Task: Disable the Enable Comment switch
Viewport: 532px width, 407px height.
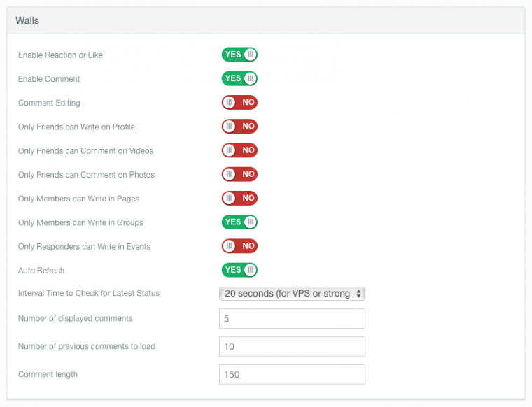Action: tap(239, 78)
